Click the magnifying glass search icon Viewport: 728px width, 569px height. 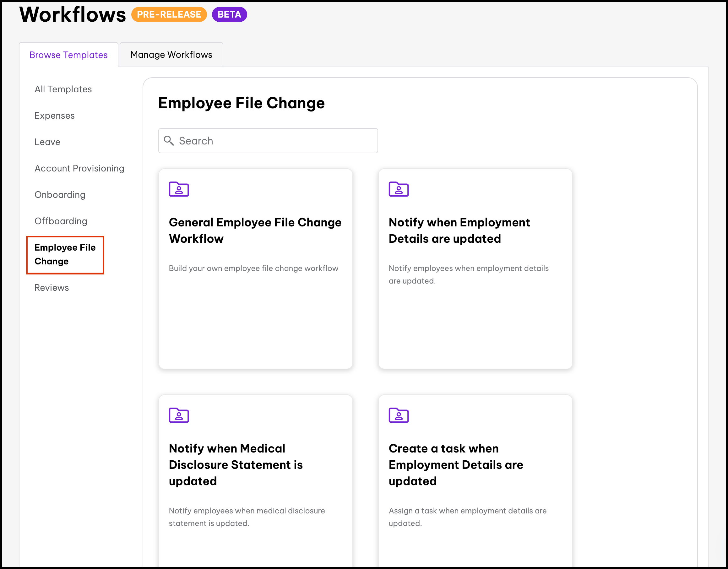click(169, 141)
